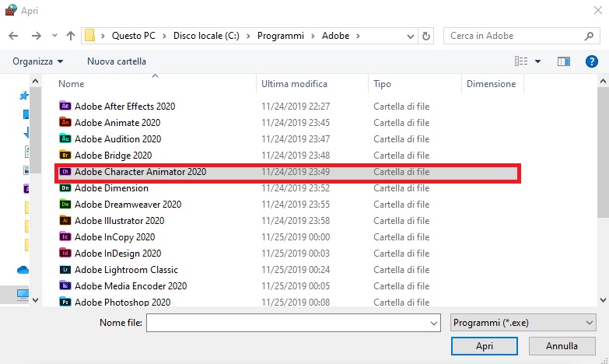Click the date 11/25/2019 00:24
Screen dimensions: 609x364
click(296, 270)
